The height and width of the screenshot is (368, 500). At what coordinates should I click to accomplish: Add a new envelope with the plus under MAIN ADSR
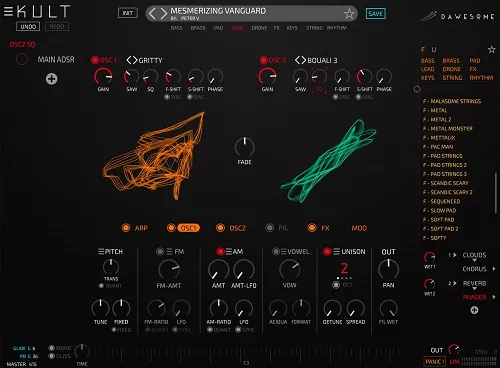(x=52, y=79)
